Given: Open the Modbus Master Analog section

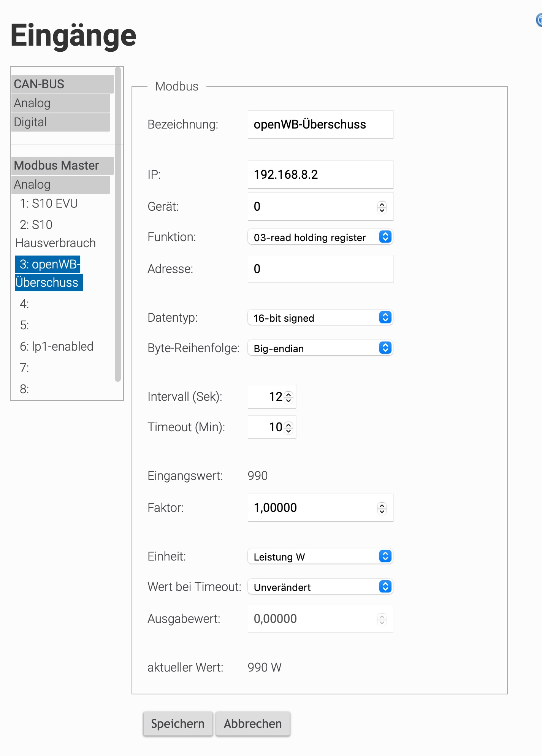Looking at the screenshot, I should point(61,184).
